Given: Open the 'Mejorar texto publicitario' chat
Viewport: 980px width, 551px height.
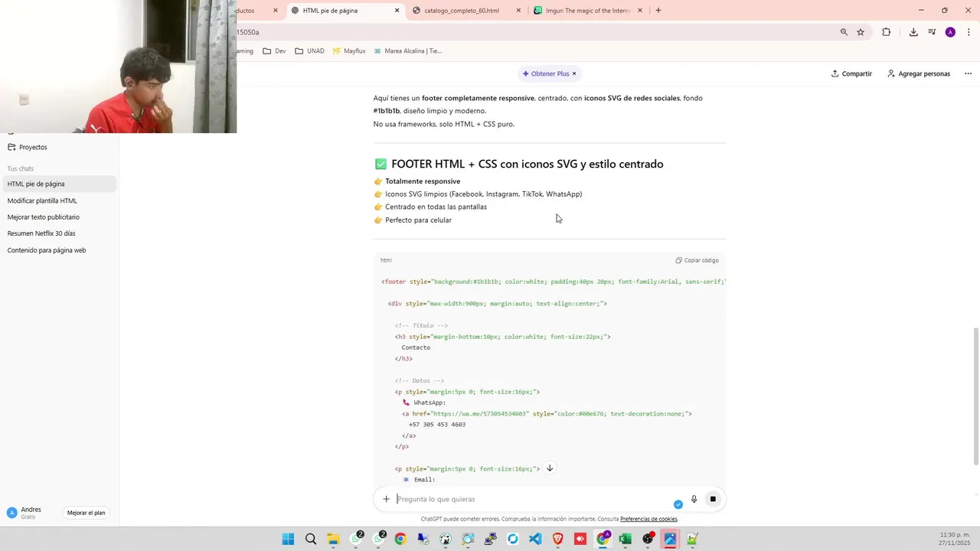Looking at the screenshot, I should pos(58,217).
